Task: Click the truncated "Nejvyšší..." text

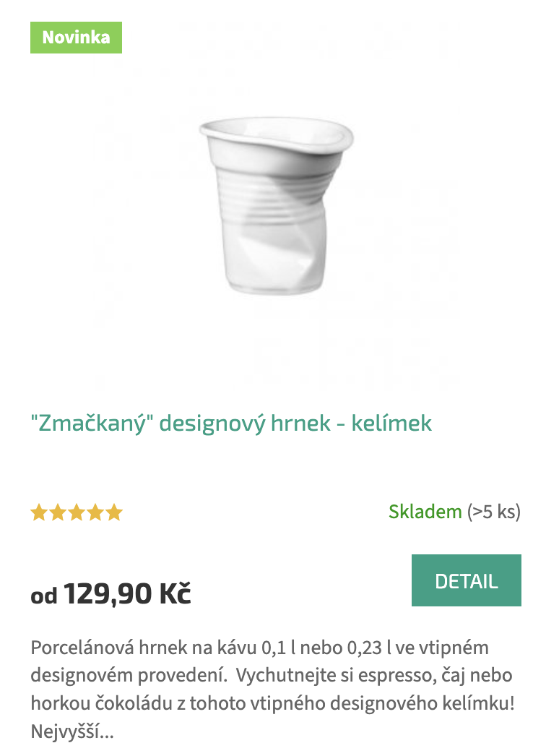Action: point(72,731)
